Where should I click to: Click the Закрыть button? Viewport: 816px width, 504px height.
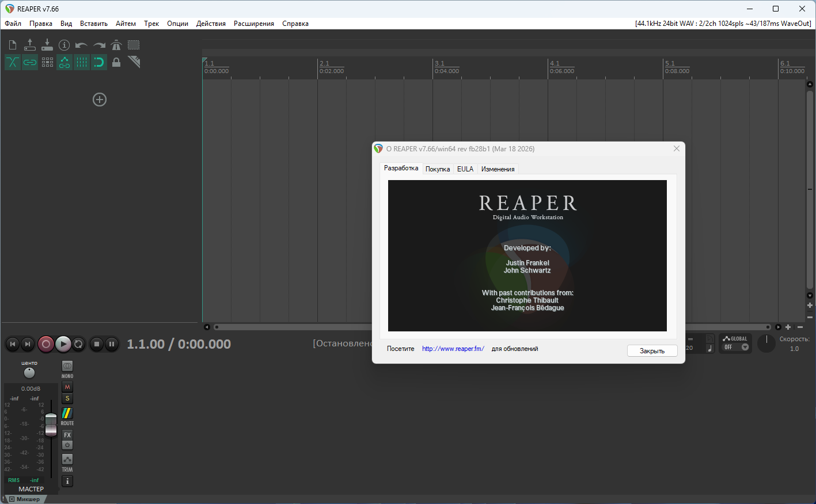tap(652, 351)
